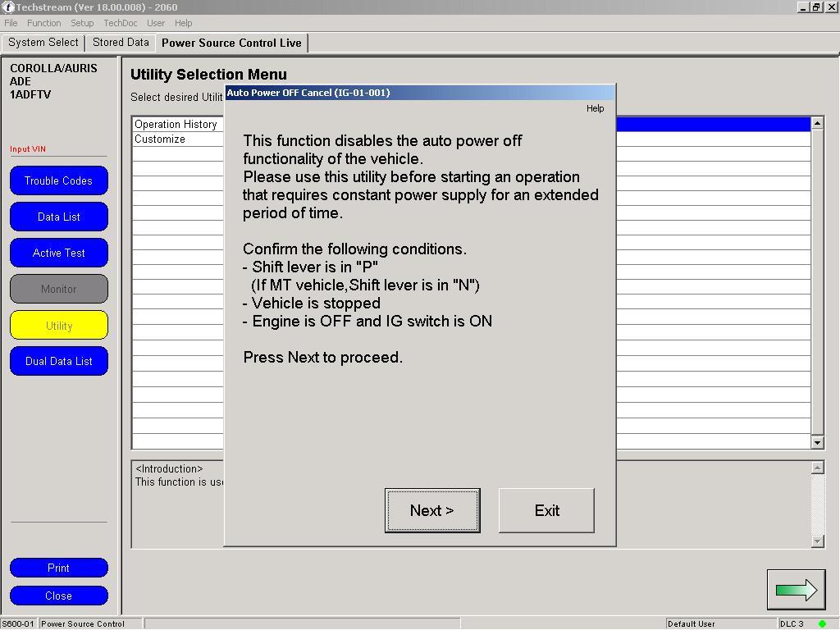Select the yellow Utility button
Viewport: 840px width, 630px height.
[x=59, y=325]
